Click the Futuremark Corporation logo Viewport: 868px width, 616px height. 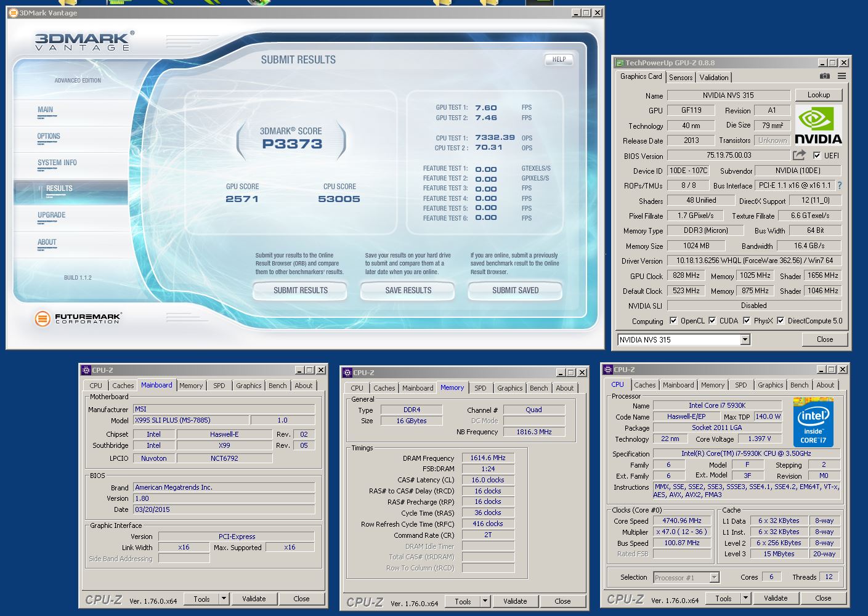tap(78, 318)
